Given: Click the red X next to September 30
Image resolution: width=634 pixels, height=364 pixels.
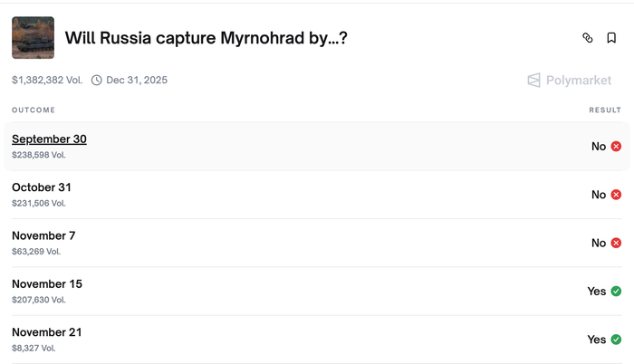Looking at the screenshot, I should pyautogui.click(x=616, y=147).
